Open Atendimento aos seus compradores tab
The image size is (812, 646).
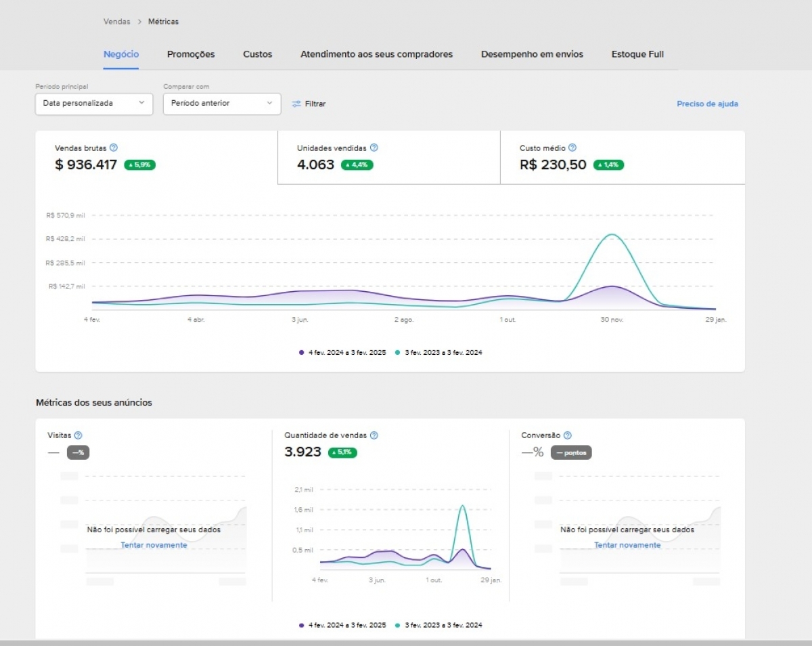click(377, 54)
